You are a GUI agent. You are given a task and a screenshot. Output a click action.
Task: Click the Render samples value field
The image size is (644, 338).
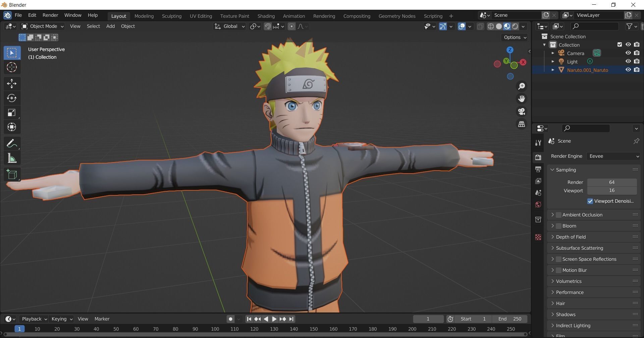click(612, 182)
